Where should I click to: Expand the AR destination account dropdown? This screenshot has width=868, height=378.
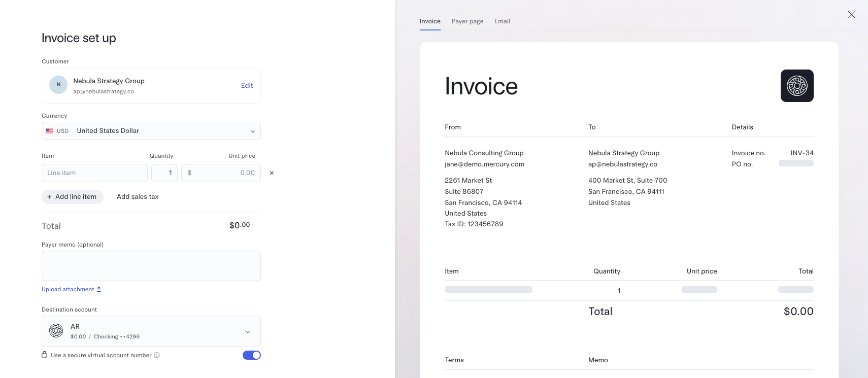151,331
